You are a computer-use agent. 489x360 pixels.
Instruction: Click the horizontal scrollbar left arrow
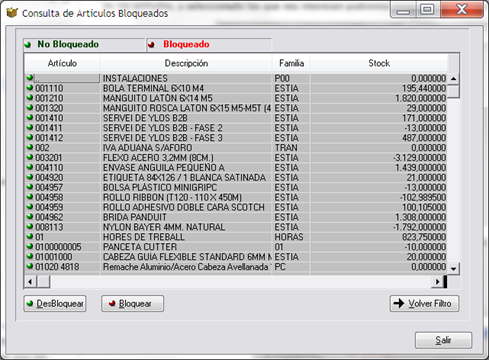(30, 282)
